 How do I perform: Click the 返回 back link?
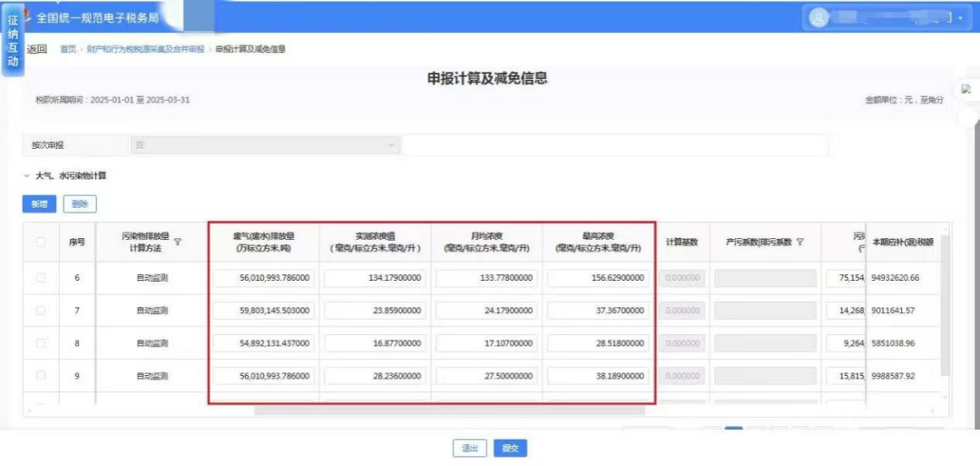click(37, 49)
